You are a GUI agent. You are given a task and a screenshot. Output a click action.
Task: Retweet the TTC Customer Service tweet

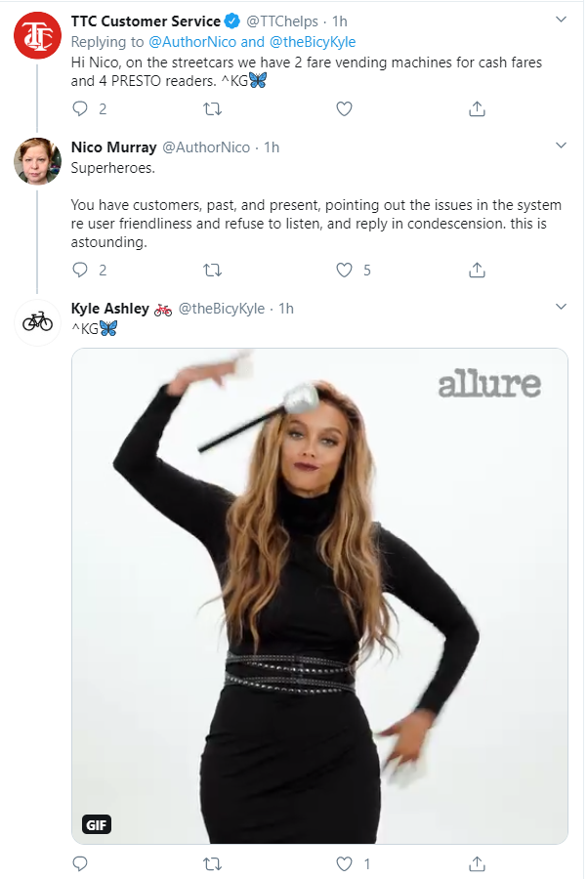[211, 109]
